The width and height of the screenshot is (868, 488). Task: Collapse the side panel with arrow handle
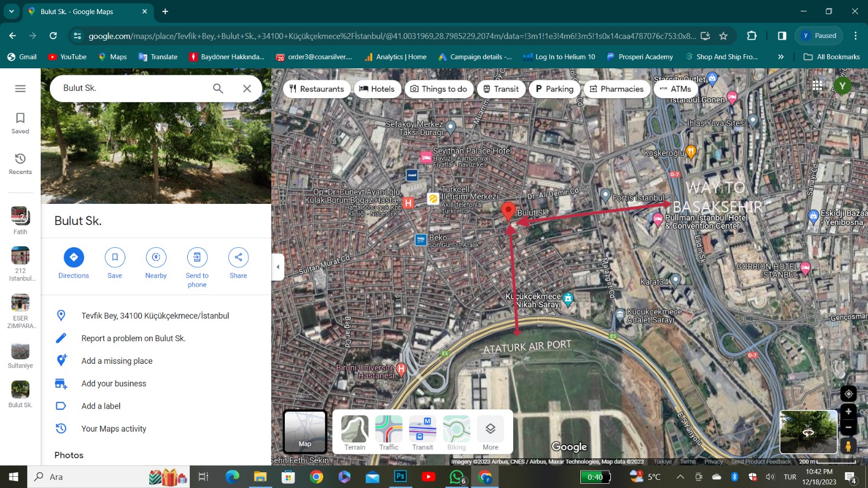278,267
